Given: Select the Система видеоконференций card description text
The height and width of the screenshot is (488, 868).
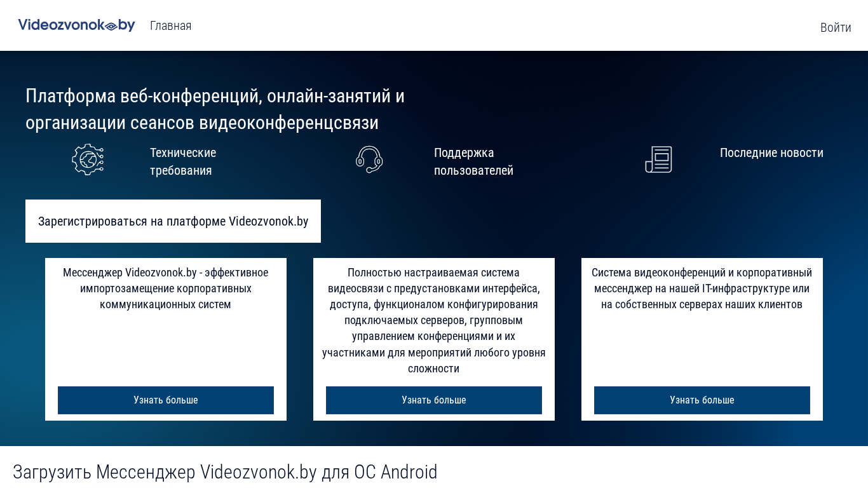Looking at the screenshot, I should click(x=702, y=288).
